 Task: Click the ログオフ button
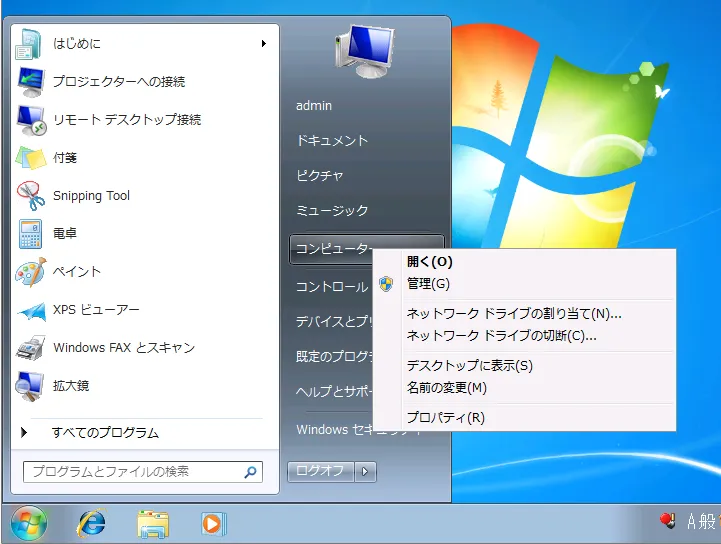click(x=320, y=472)
